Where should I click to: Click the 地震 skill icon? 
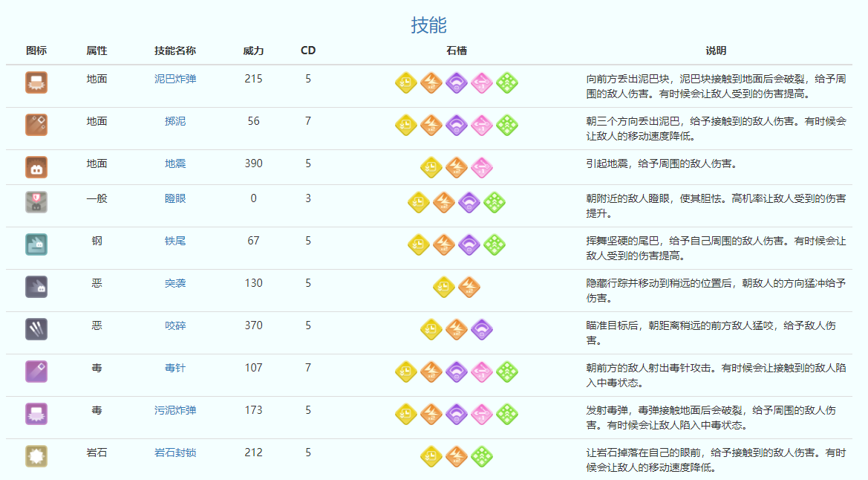tap(36, 167)
